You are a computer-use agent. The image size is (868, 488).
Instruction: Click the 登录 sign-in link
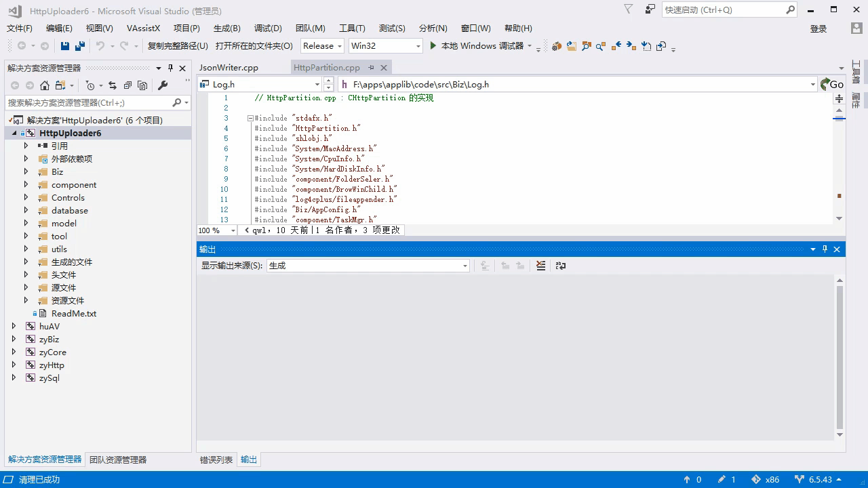pos(818,28)
